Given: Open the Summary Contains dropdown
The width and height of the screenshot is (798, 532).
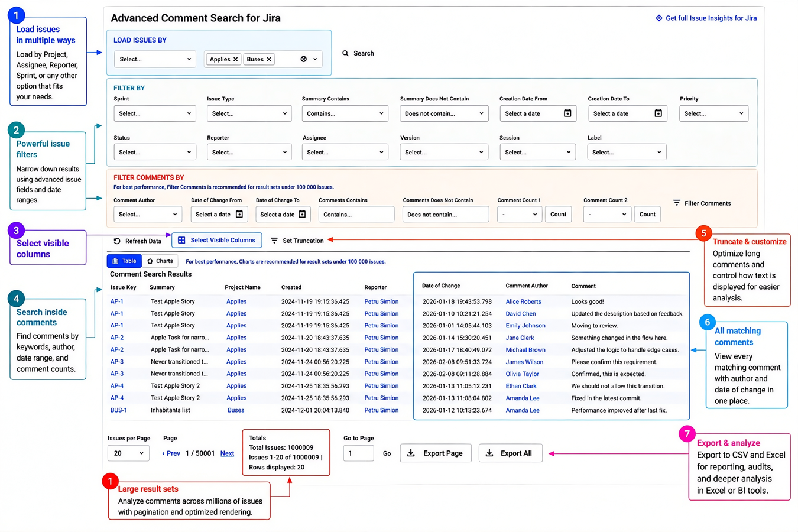Looking at the screenshot, I should (x=345, y=113).
